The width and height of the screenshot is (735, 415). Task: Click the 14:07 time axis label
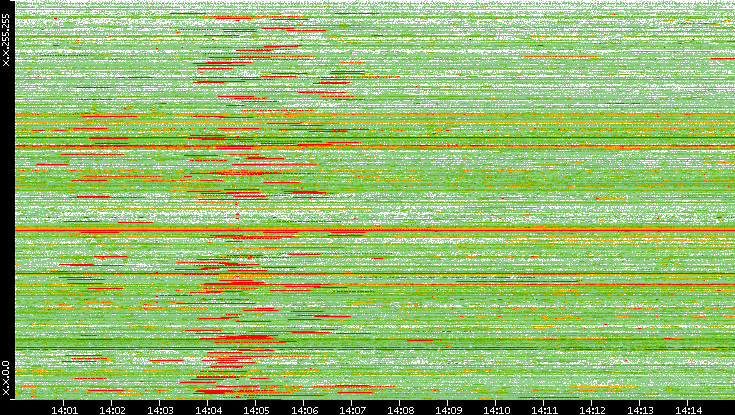click(x=352, y=410)
